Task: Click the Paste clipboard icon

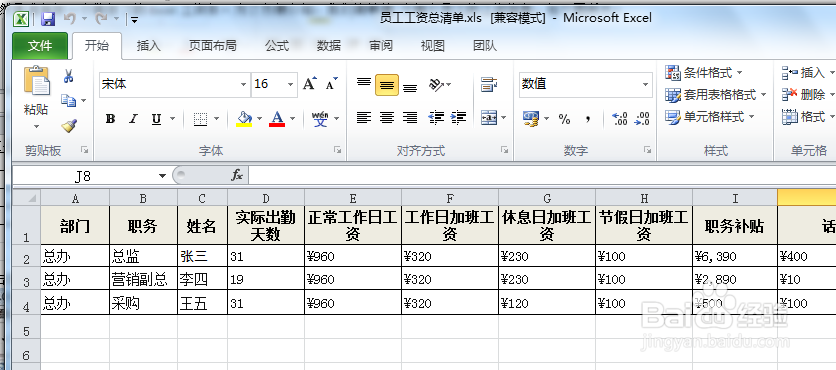Action: (37, 81)
